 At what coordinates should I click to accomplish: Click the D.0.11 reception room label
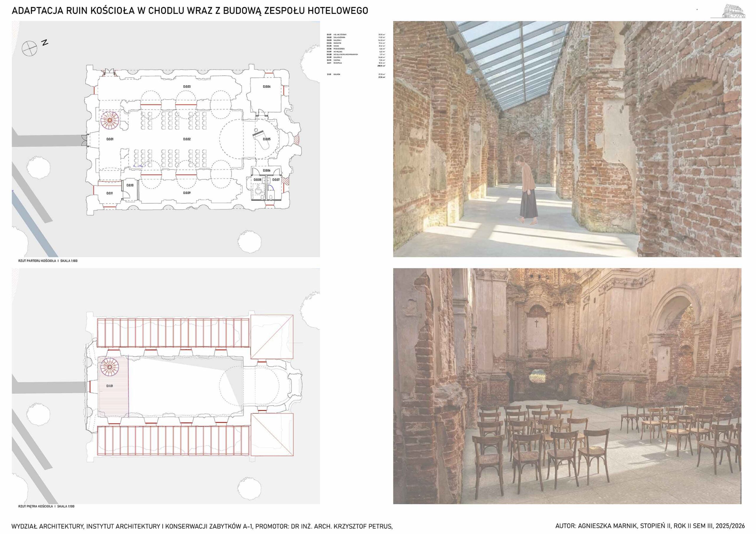pyautogui.click(x=110, y=193)
